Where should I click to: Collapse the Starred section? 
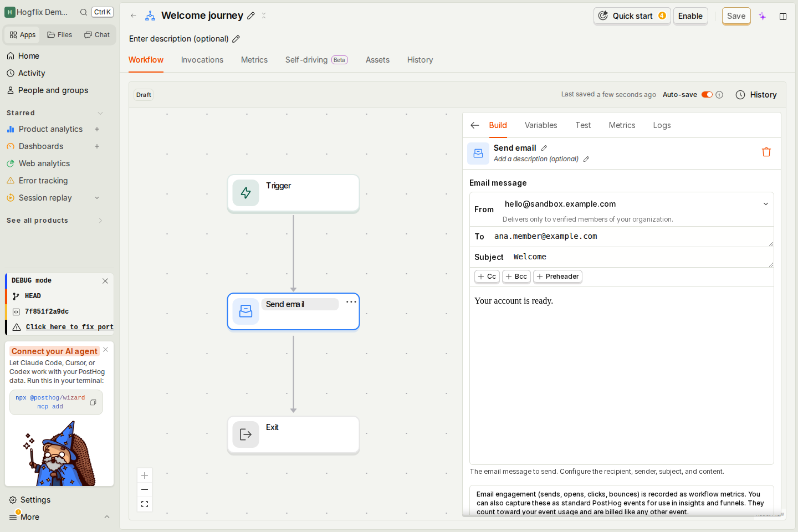click(100, 113)
